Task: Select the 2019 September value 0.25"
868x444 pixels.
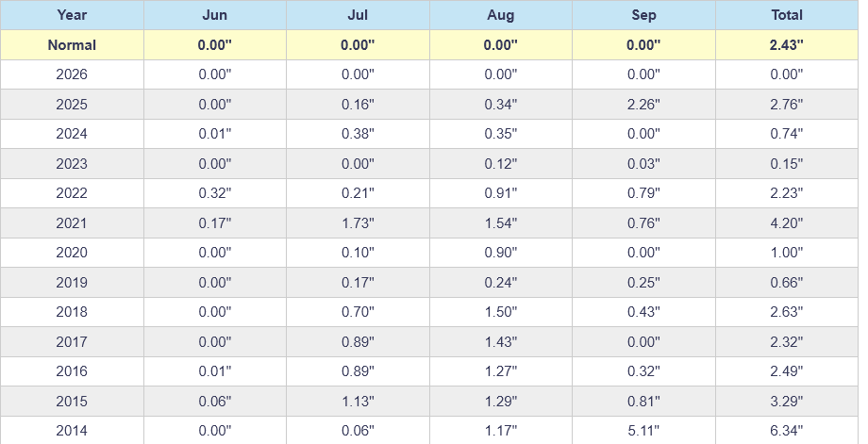Action: 643,283
